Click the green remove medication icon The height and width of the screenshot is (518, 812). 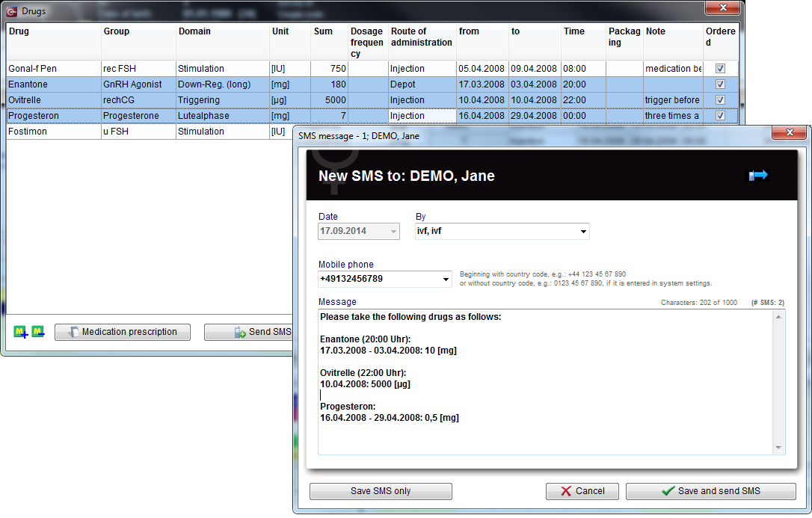tap(38, 332)
